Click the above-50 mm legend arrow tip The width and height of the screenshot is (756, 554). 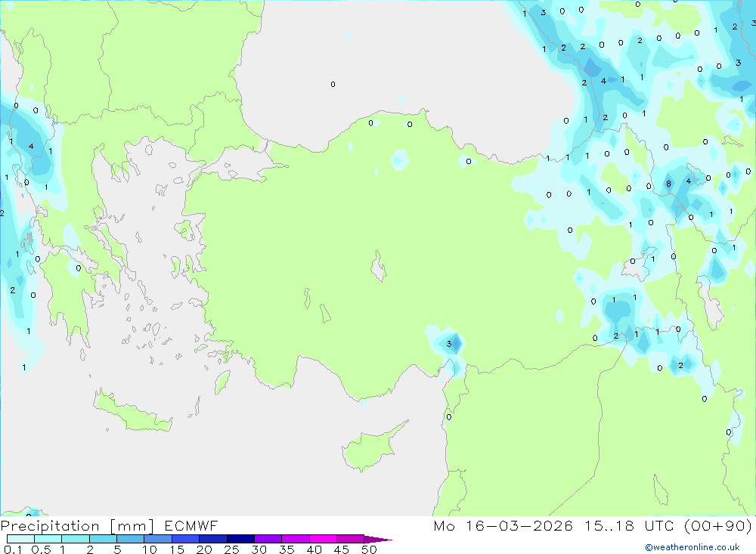(379, 540)
